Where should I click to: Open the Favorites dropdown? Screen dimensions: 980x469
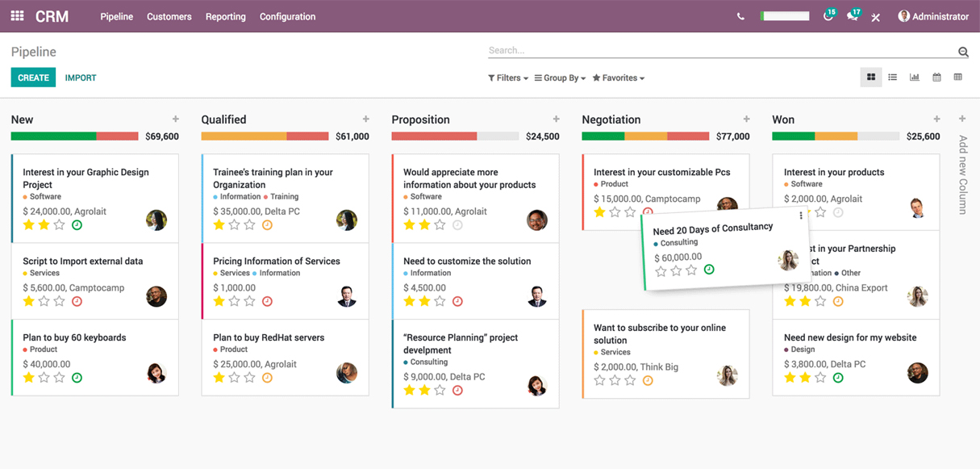click(x=618, y=77)
